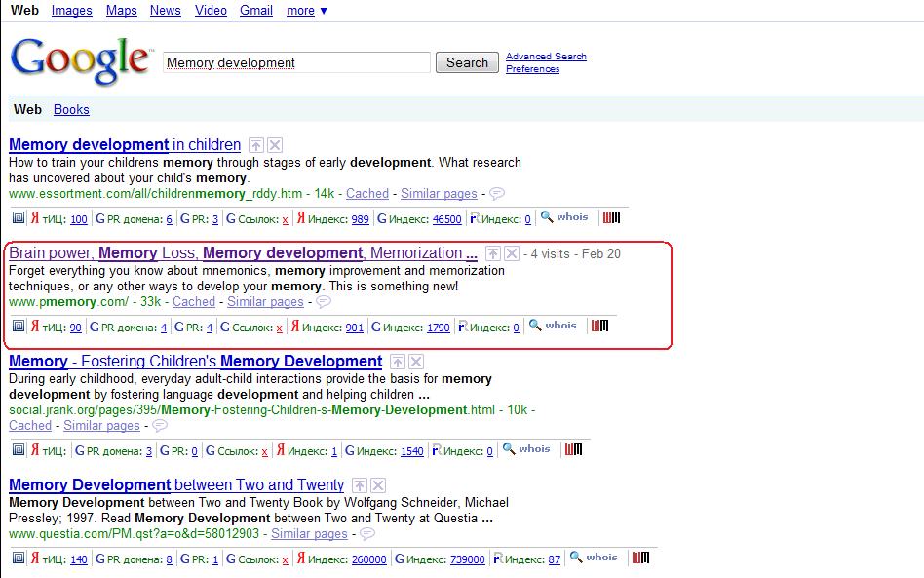Screen dimensions: 924x578
Task: Click the Google logo
Action: point(81,60)
